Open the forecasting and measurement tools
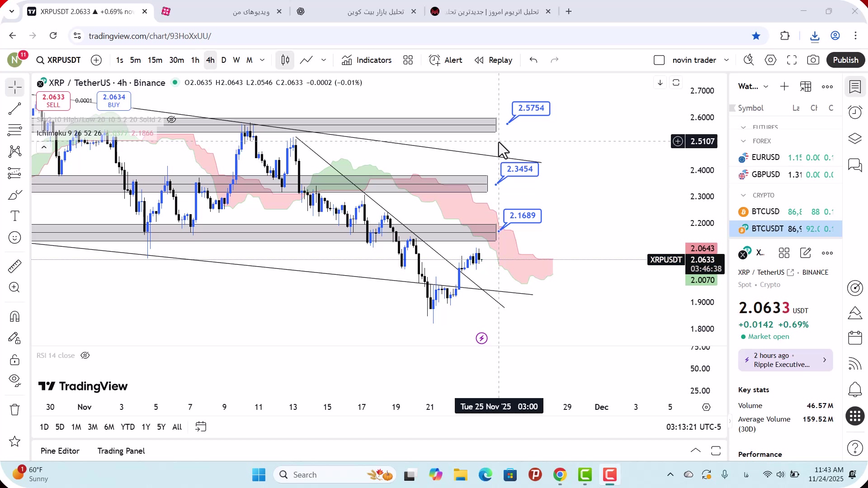The height and width of the screenshot is (488, 868). click(x=15, y=173)
